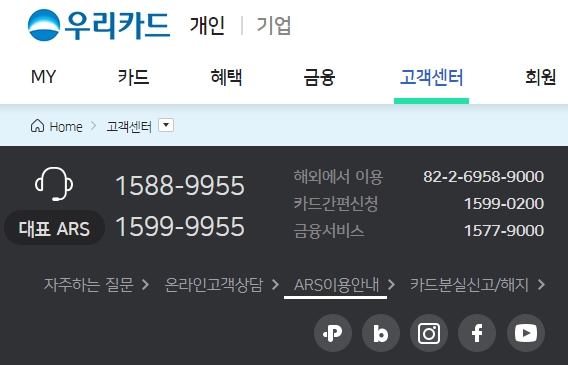Screen dimensions: 568x365
Task: Click number 82-2-6958-9000
Action: point(484,177)
